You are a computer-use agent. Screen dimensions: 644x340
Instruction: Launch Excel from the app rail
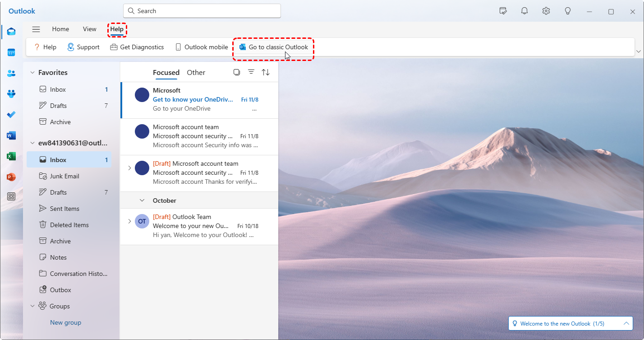[x=11, y=156]
